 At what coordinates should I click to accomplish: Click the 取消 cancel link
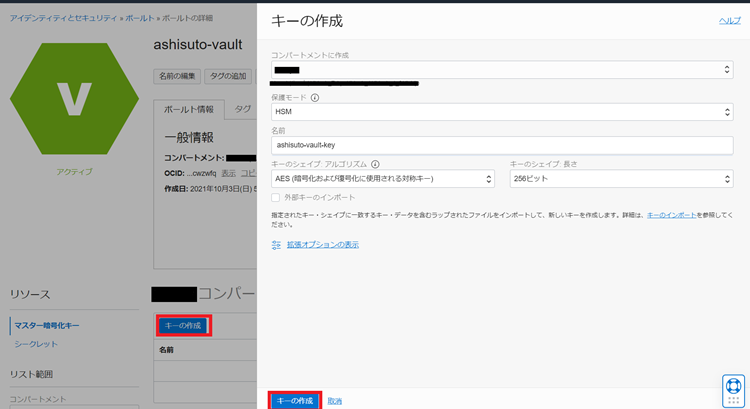[x=335, y=401]
